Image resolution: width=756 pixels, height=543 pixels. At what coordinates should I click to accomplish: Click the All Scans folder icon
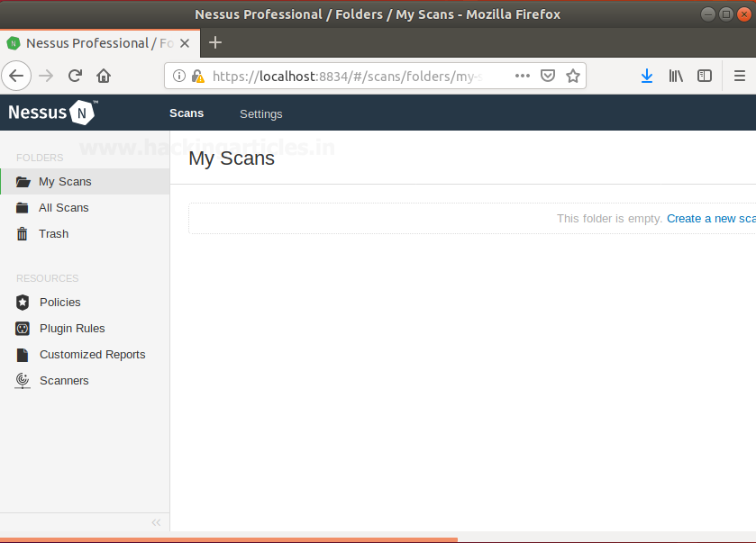point(23,208)
